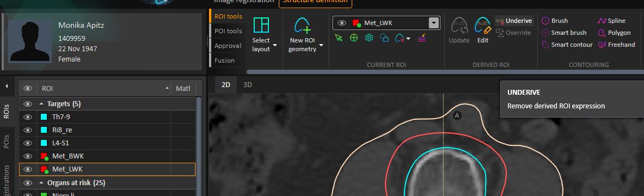Click the delete ROI geometry icon
The image size is (644, 196).
[x=400, y=38]
